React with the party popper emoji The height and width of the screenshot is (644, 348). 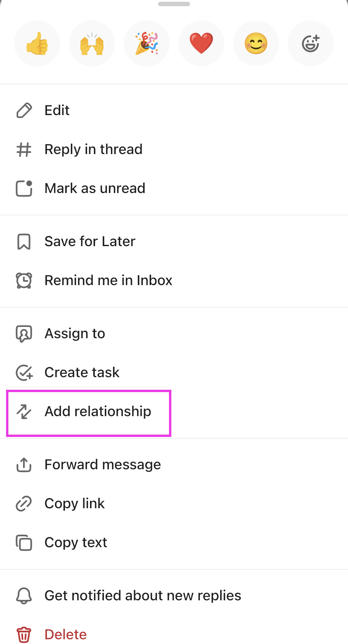pyautogui.click(x=146, y=43)
